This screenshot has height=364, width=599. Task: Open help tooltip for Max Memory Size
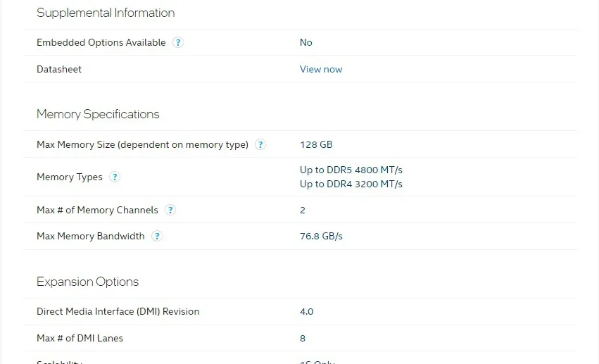pyautogui.click(x=260, y=144)
